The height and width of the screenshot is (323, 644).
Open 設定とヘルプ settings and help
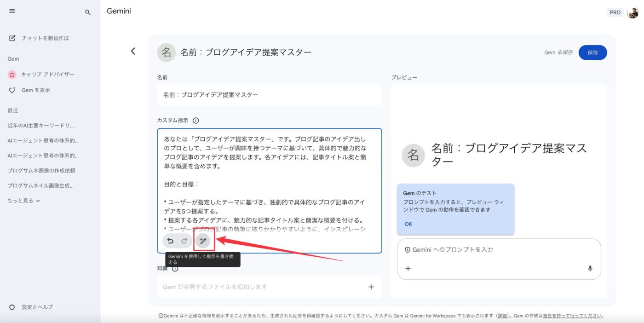pos(32,307)
